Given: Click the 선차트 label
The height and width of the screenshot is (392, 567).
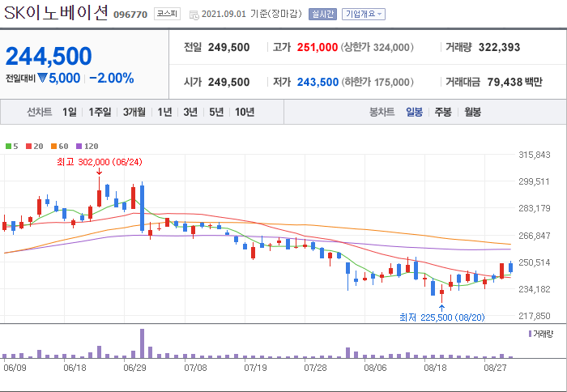Looking at the screenshot, I should click(40, 112).
